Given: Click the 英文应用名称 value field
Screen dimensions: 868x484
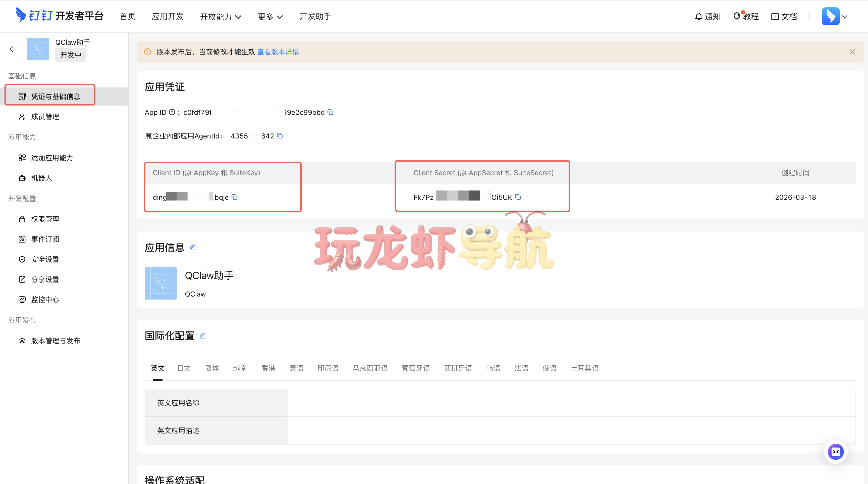Looking at the screenshot, I should (x=571, y=403).
